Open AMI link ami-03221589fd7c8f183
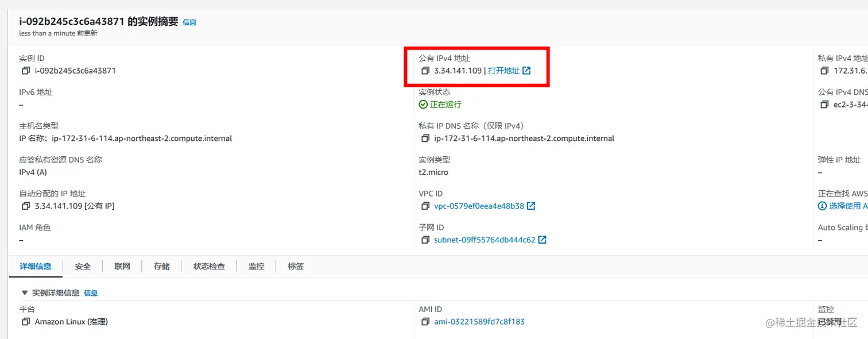Screen dimensions: 868x339 pos(479,322)
